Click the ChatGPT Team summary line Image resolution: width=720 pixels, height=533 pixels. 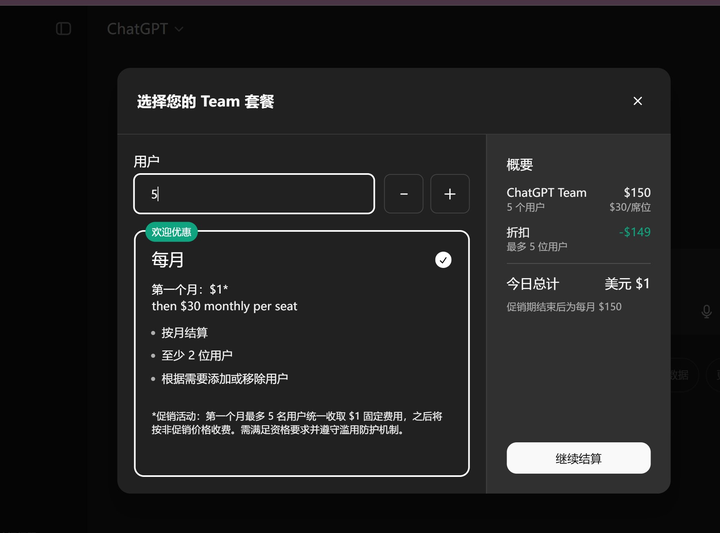tap(546, 192)
